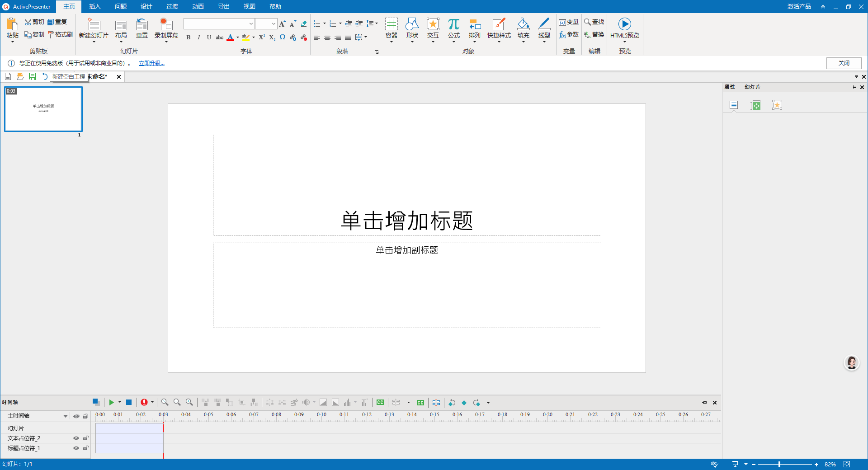Insert closed captions on the timeline

(x=380, y=402)
